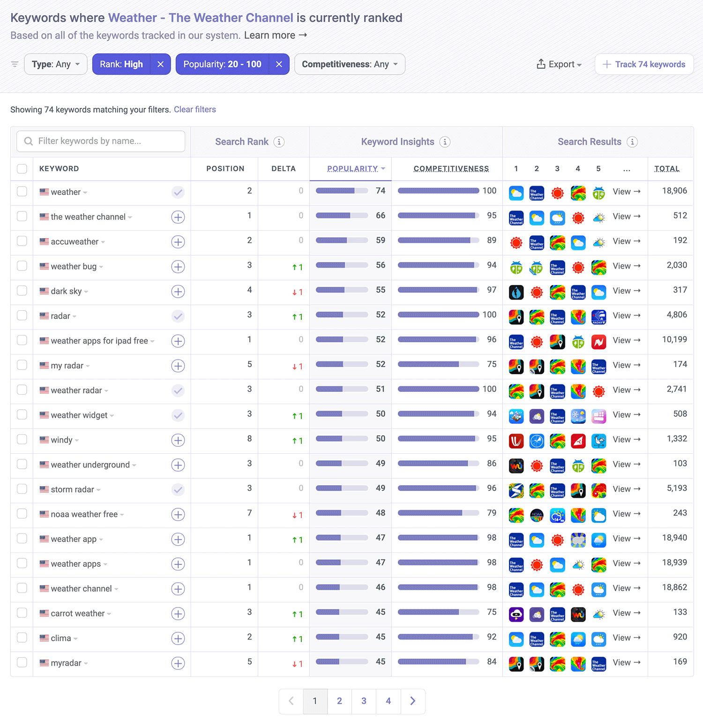Screen dimensions: 703x728
Task: Open first result app icon in 'dark sky' row
Action: 516,292
